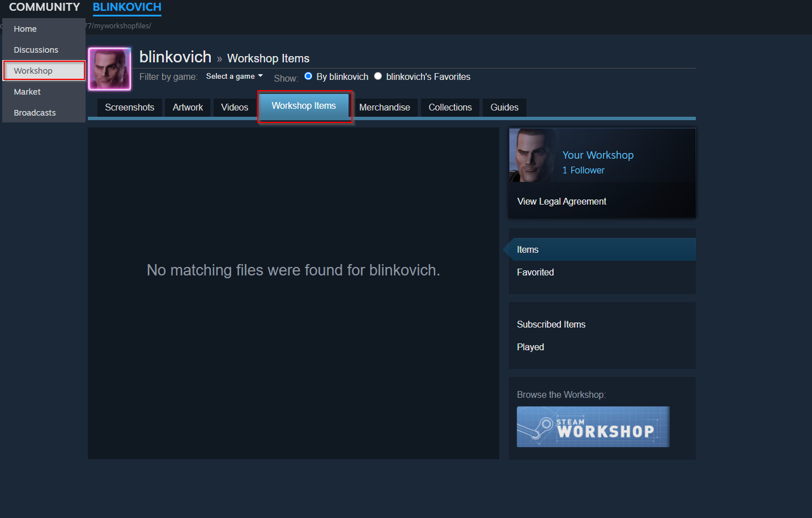Click the blinkovich profile name link
This screenshot has width=812, height=518.
pyautogui.click(x=175, y=57)
